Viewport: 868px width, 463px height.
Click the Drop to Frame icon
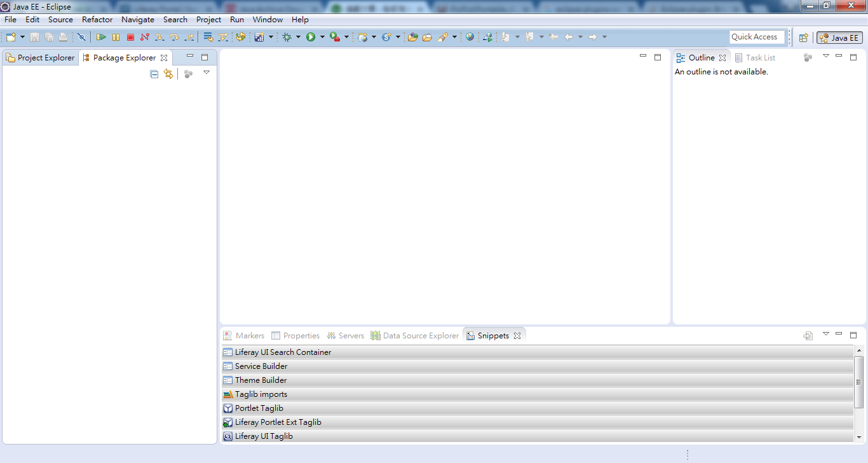click(208, 37)
